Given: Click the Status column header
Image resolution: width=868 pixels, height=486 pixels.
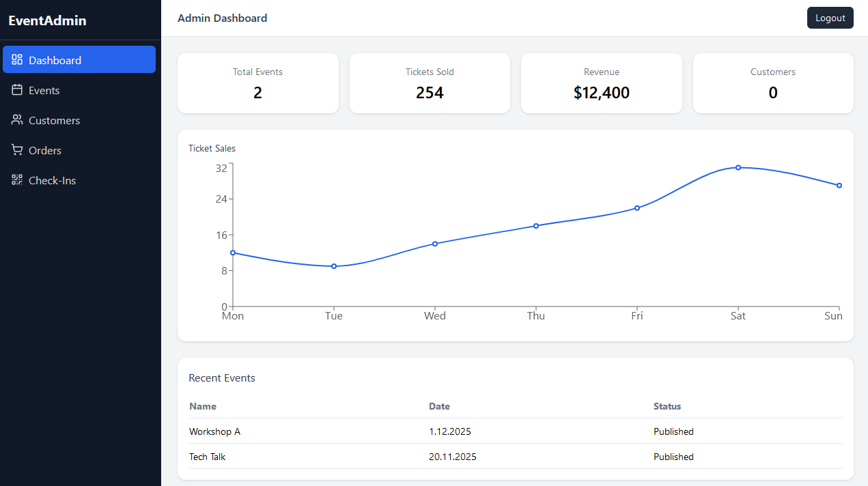Looking at the screenshot, I should (667, 406).
